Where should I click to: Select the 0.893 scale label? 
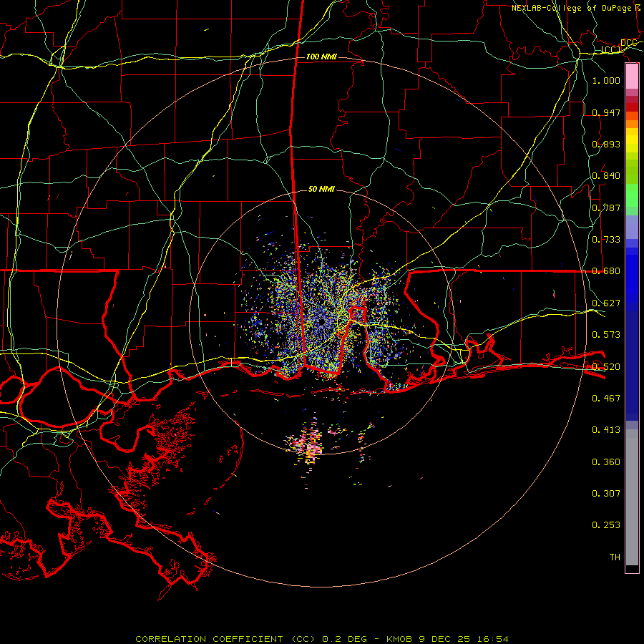pyautogui.click(x=606, y=144)
